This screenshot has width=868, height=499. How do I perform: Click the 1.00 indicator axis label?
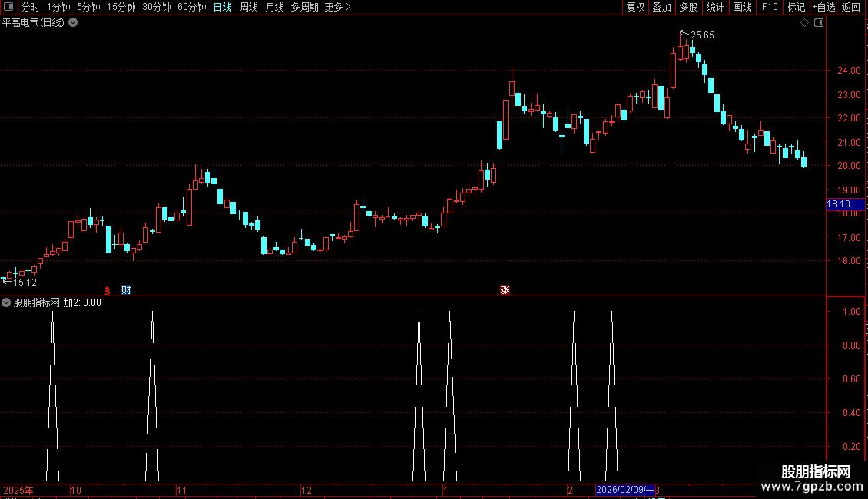point(851,312)
